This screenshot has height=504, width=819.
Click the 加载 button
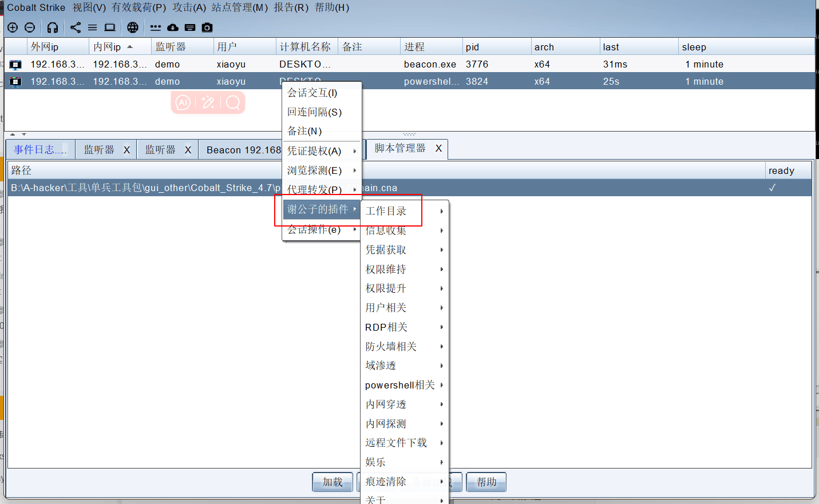click(x=332, y=482)
